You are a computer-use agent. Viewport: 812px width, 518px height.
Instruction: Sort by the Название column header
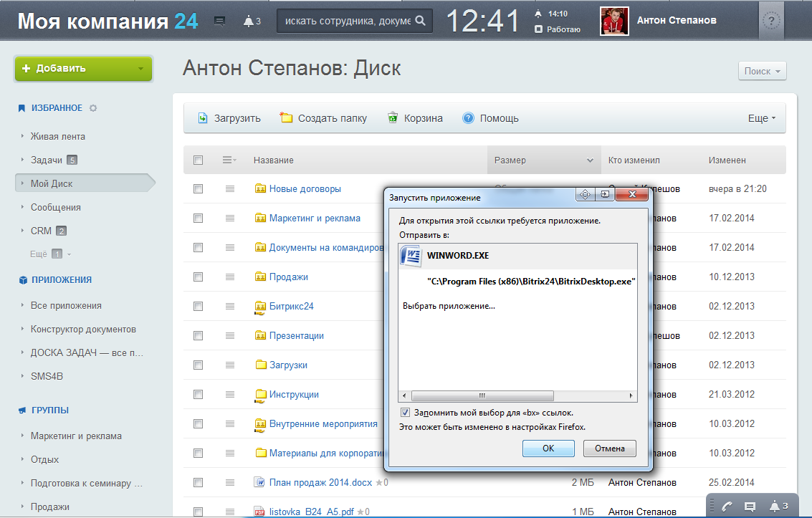tap(274, 160)
